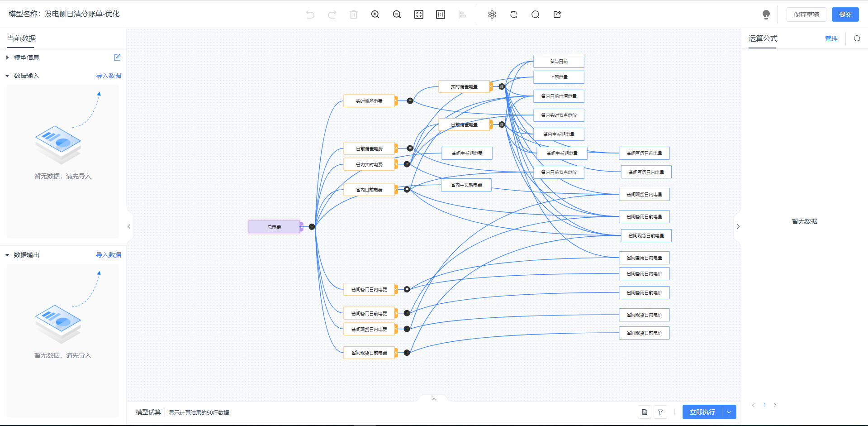Click 导入数据 link under 数据输出

click(109, 255)
